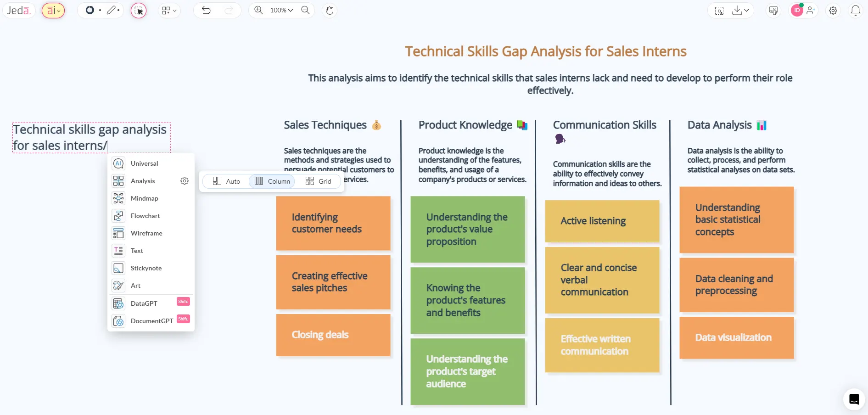Click the invite collaborators icon

point(811,10)
